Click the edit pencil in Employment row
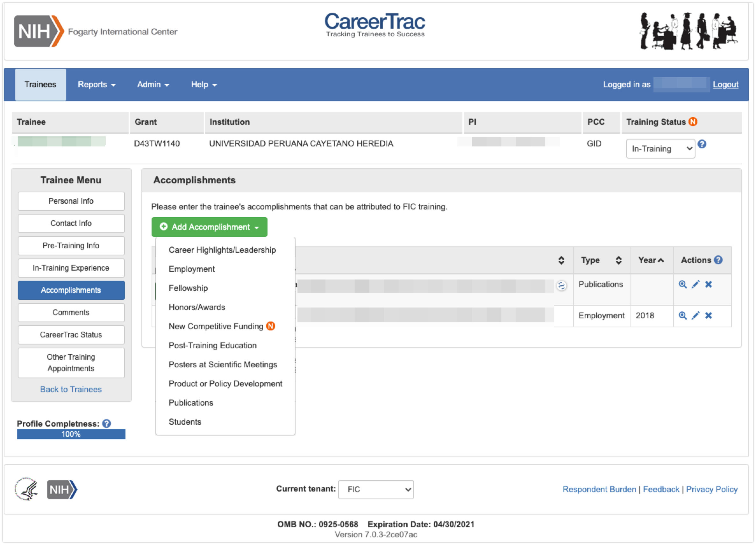The height and width of the screenshot is (545, 756). click(x=695, y=315)
